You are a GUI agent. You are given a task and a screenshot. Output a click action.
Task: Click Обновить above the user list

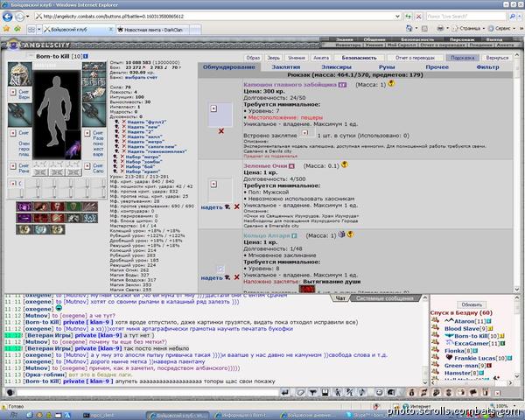coord(472,304)
